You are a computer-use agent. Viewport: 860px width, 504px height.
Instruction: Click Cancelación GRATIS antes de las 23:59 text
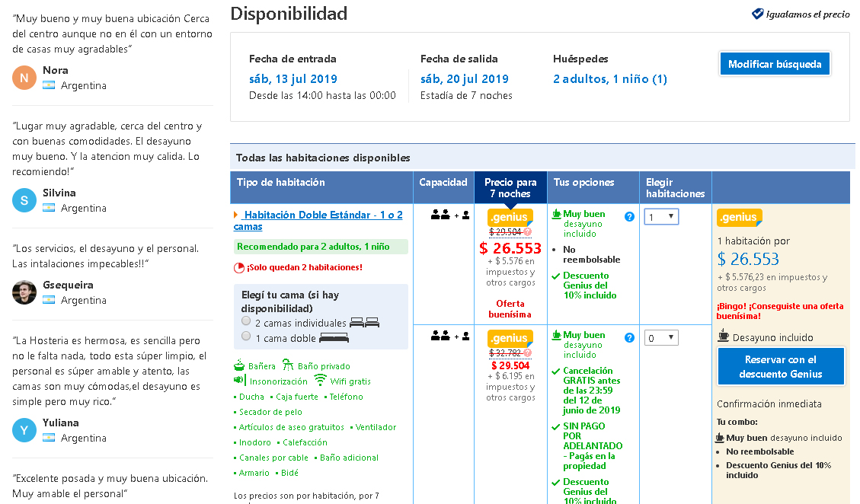[x=592, y=391]
